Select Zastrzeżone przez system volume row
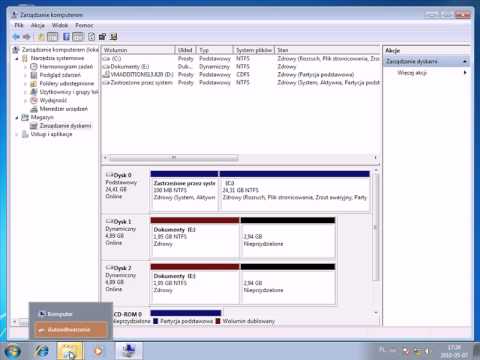 [x=241, y=82]
